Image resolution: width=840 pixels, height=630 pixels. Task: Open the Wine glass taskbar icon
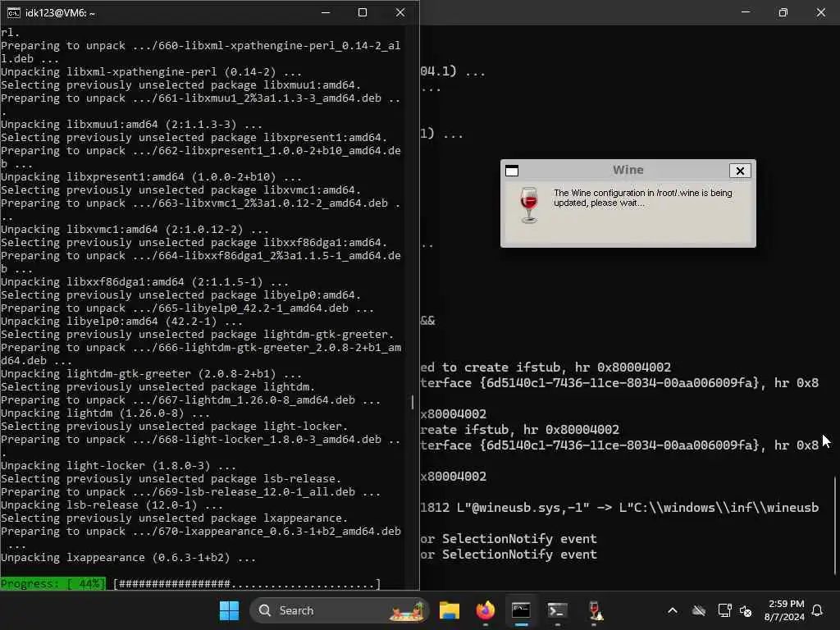coord(594,610)
